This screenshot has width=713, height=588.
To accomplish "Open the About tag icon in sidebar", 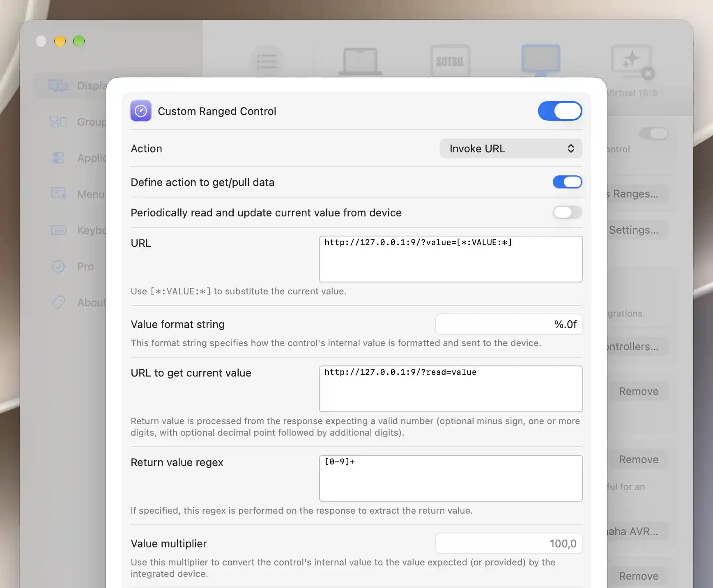I will click(58, 303).
